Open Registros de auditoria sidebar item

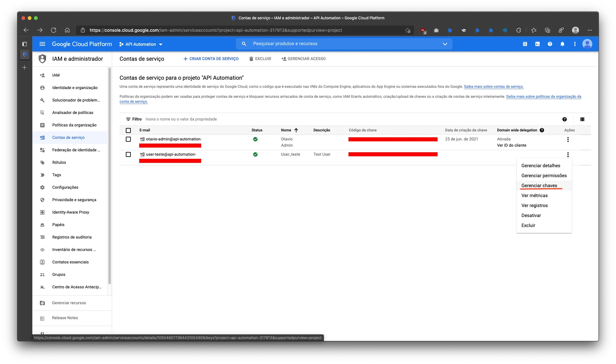coord(70,237)
